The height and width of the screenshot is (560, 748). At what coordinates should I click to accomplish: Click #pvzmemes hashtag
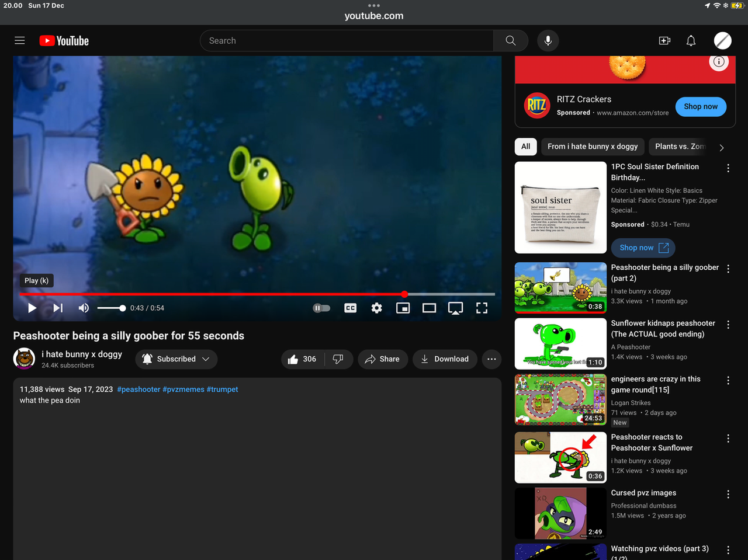[x=183, y=389]
